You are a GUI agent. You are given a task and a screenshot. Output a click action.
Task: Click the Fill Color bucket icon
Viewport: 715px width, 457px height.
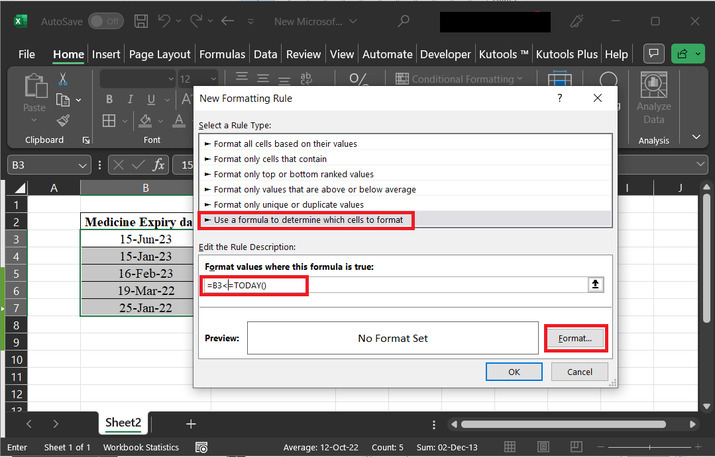145,120
